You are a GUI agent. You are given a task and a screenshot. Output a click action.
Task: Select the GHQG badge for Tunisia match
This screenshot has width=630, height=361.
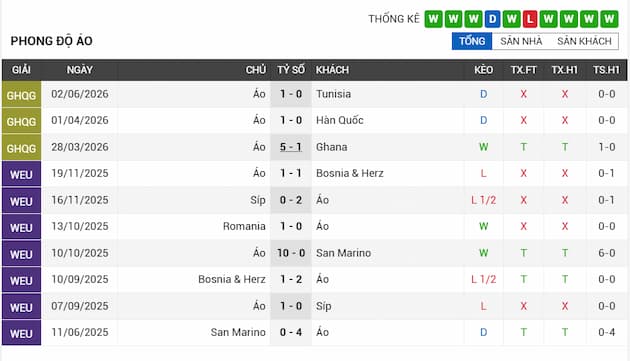click(x=21, y=94)
